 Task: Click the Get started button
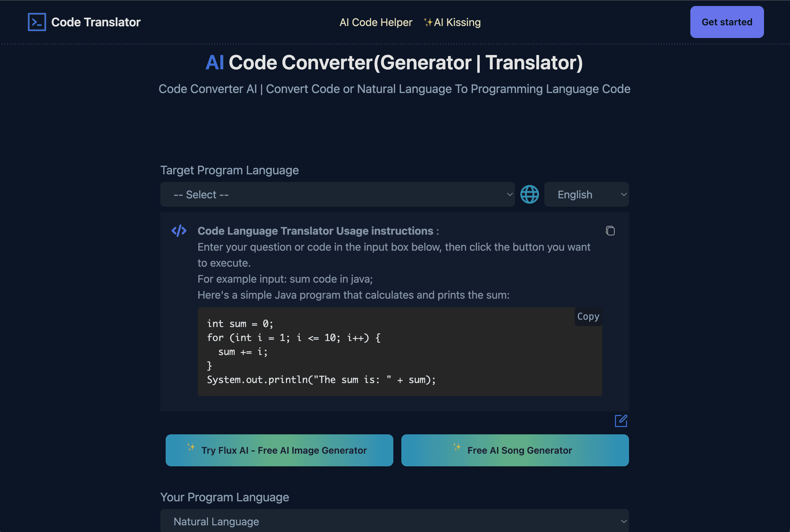tap(726, 22)
